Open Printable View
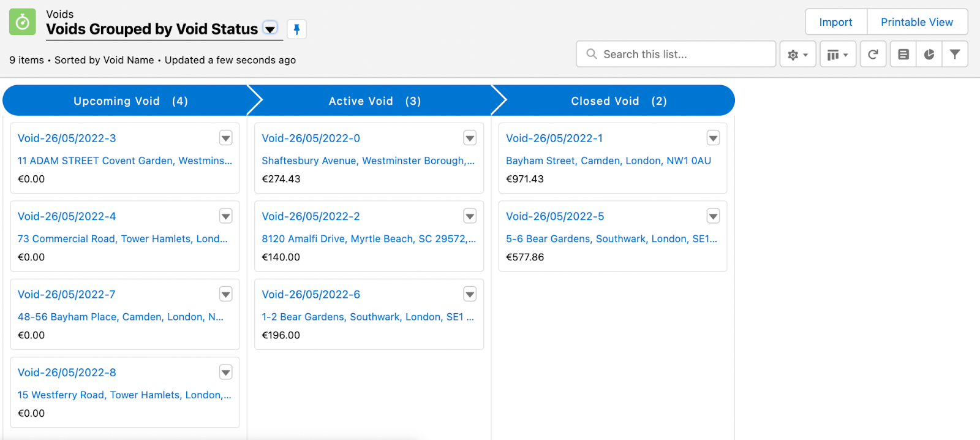 (x=916, y=22)
